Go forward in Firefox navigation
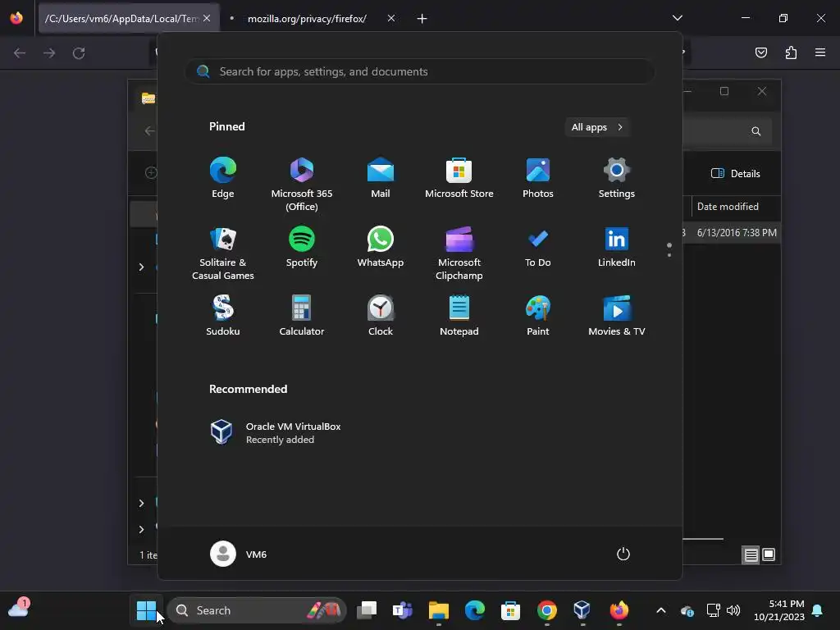This screenshot has height=630, width=840. [49, 53]
